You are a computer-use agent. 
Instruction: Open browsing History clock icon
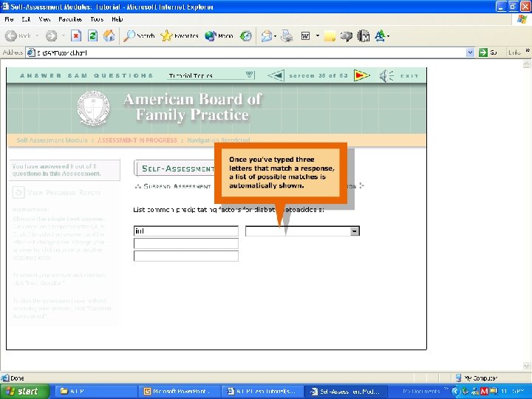(x=245, y=35)
